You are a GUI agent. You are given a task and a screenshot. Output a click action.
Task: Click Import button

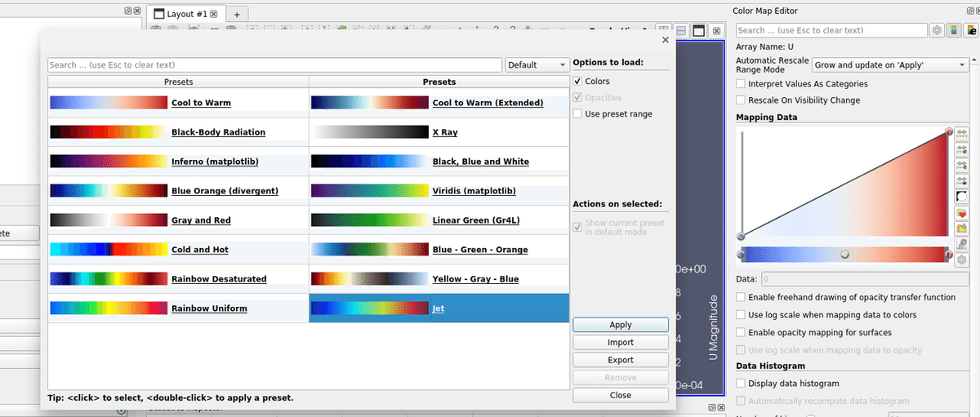[621, 343]
